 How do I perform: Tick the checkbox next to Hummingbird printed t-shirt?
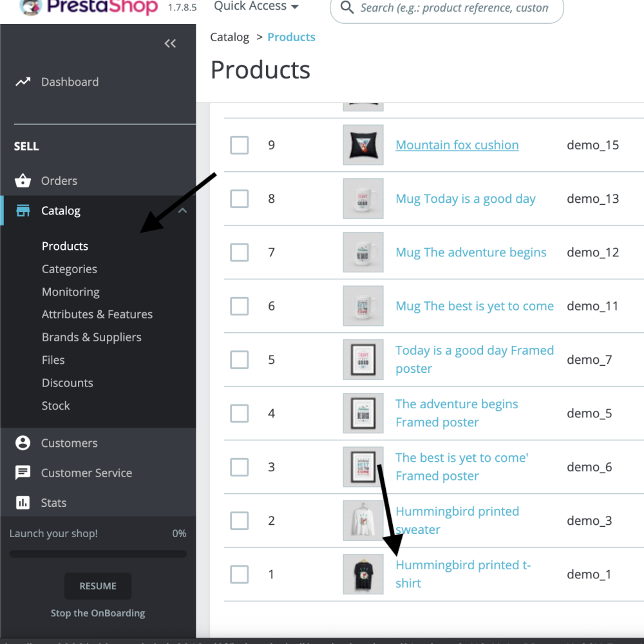pyautogui.click(x=239, y=574)
